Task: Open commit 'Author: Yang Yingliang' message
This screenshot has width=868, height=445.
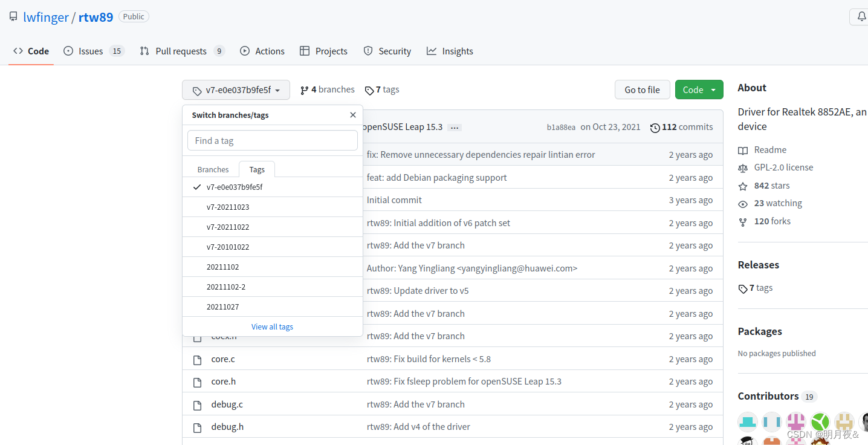Action: [472, 268]
